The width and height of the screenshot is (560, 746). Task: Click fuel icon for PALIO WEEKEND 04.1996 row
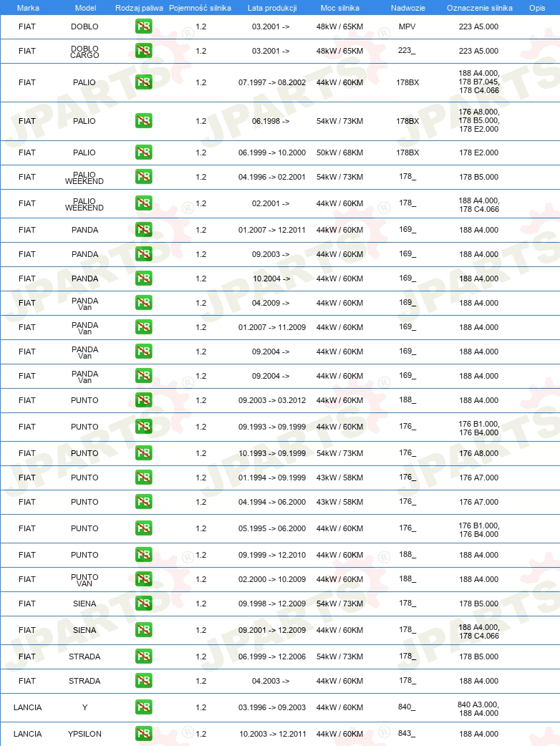click(144, 177)
